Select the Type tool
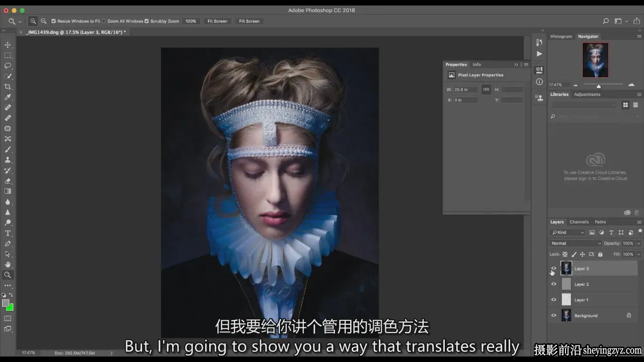 [8, 233]
